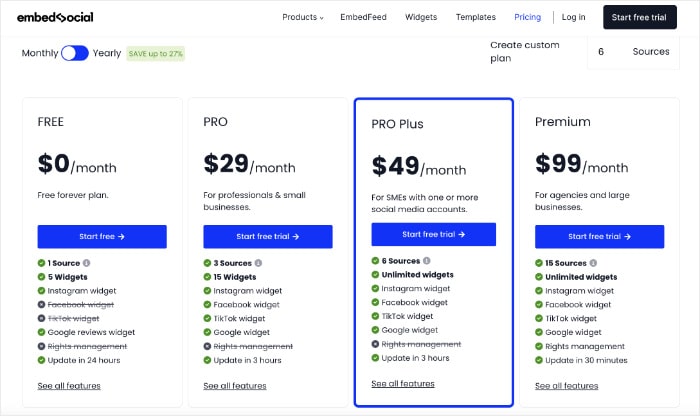This screenshot has width=700, height=416.
Task: Click green check by Premium Rights management
Action: (539, 346)
